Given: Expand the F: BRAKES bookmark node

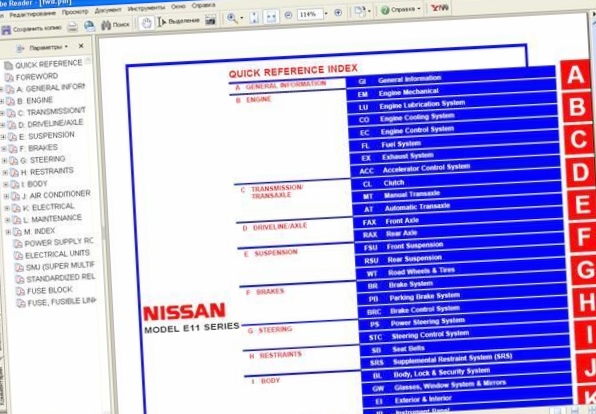Looking at the screenshot, I should [x=4, y=149].
